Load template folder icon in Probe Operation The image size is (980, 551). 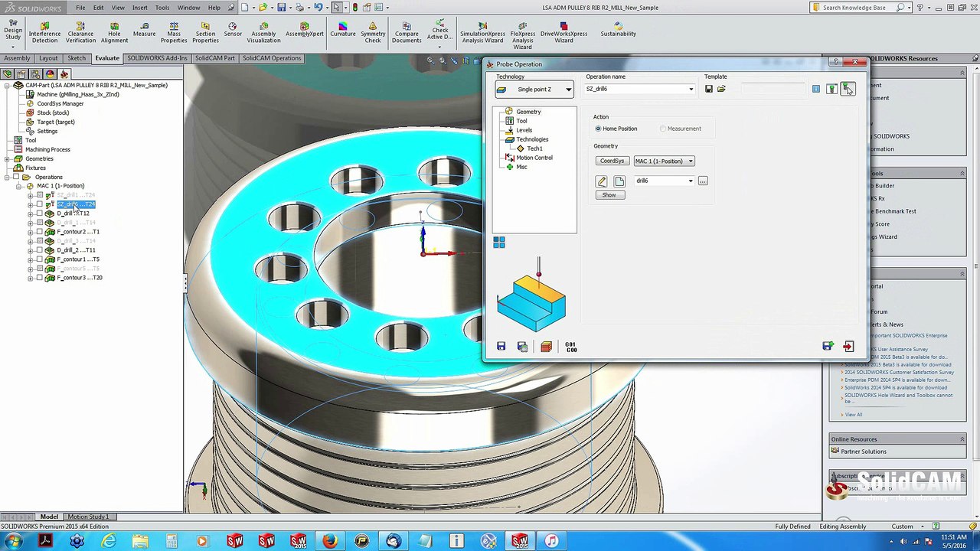pos(721,89)
